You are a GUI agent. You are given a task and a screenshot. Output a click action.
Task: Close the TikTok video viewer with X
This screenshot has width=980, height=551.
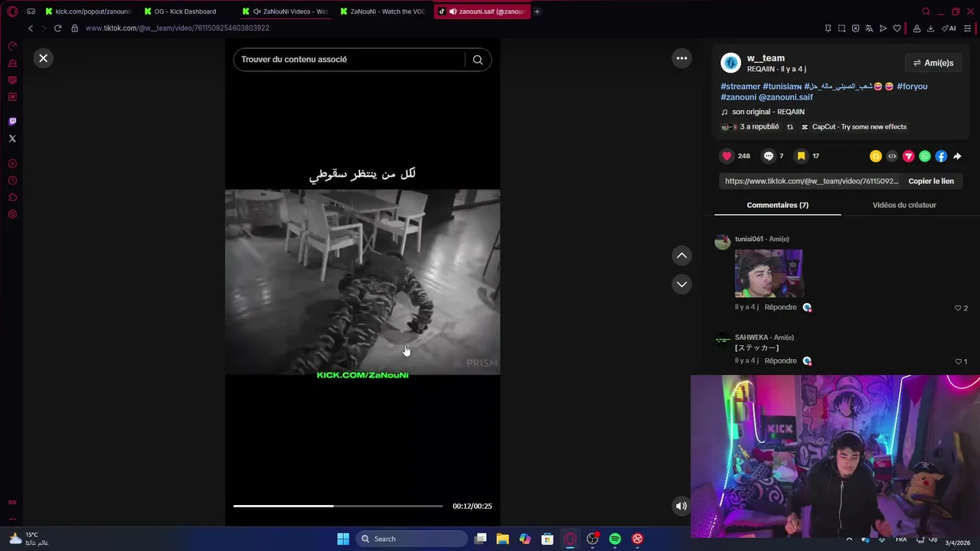[44, 58]
